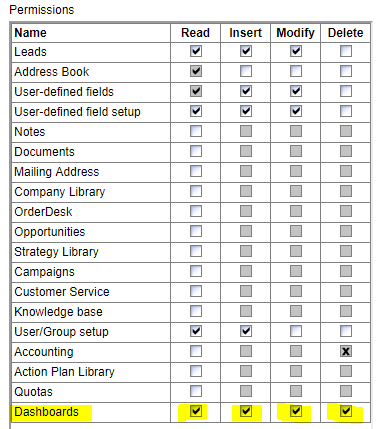Enable Delete permission for Leads
The width and height of the screenshot is (378, 429).
(346, 51)
